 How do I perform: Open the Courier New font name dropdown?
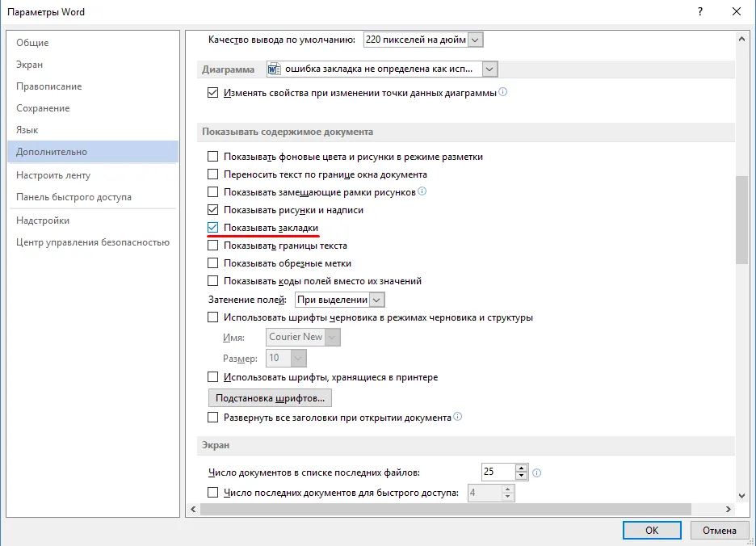tap(332, 337)
